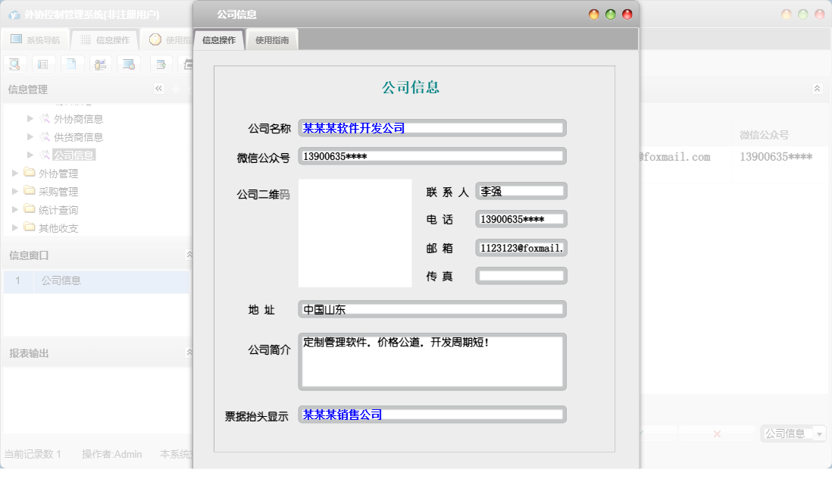The image size is (832, 504).
Task: Expand the 统计查询 tree branch
Action: pyautogui.click(x=14, y=209)
